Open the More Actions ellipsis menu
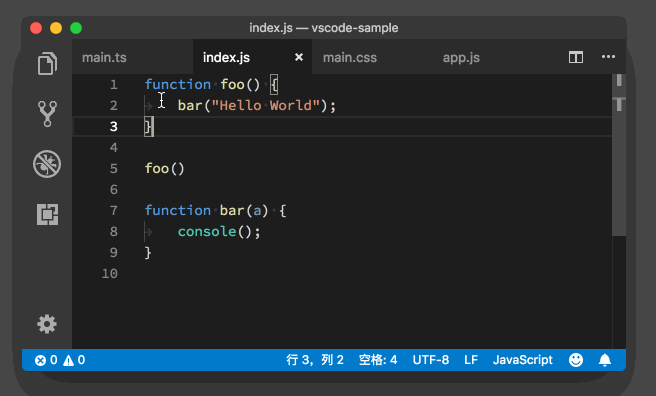This screenshot has width=656, height=396. click(608, 57)
